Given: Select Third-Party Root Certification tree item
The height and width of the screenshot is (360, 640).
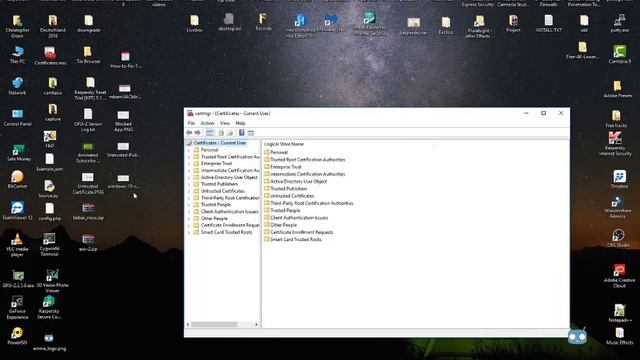Looking at the screenshot, I should coord(230,198).
